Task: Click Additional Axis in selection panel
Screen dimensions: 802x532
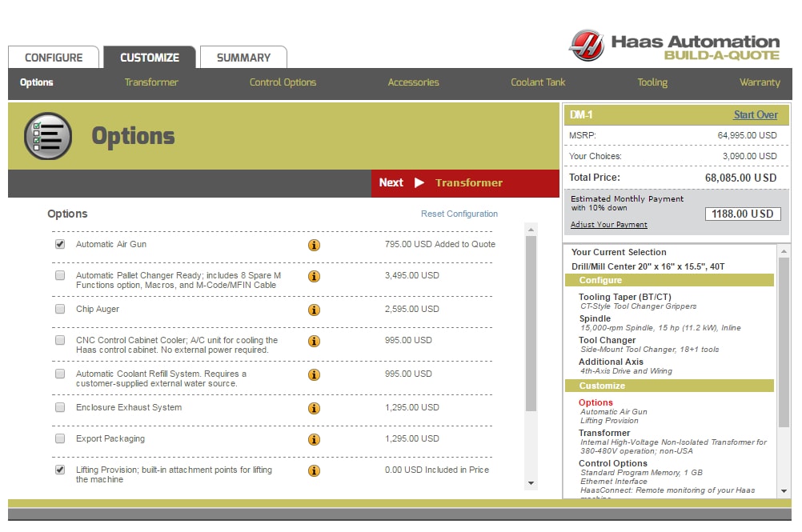Action: pyautogui.click(x=611, y=362)
